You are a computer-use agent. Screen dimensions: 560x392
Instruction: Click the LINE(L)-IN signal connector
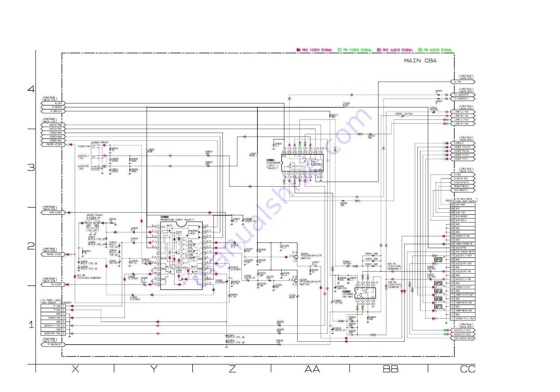click(x=463, y=112)
